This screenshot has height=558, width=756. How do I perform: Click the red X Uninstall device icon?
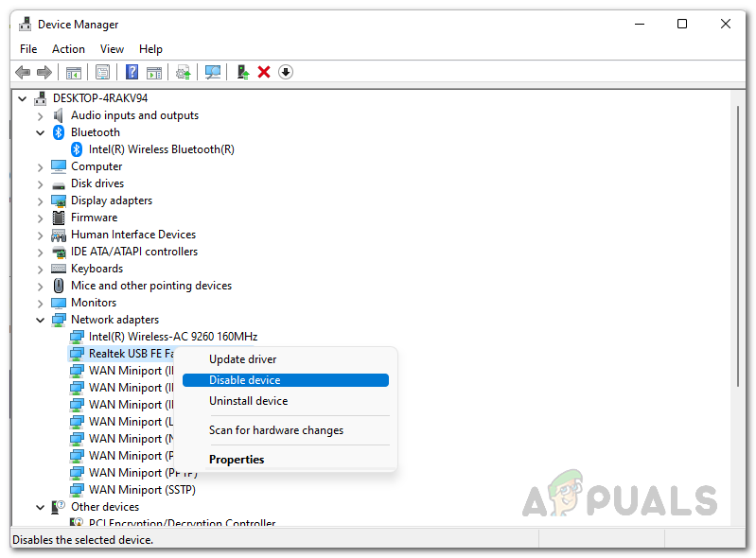264,72
